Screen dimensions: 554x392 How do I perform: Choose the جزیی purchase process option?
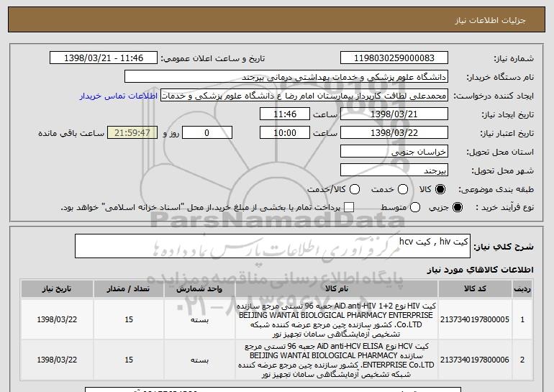point(457,207)
